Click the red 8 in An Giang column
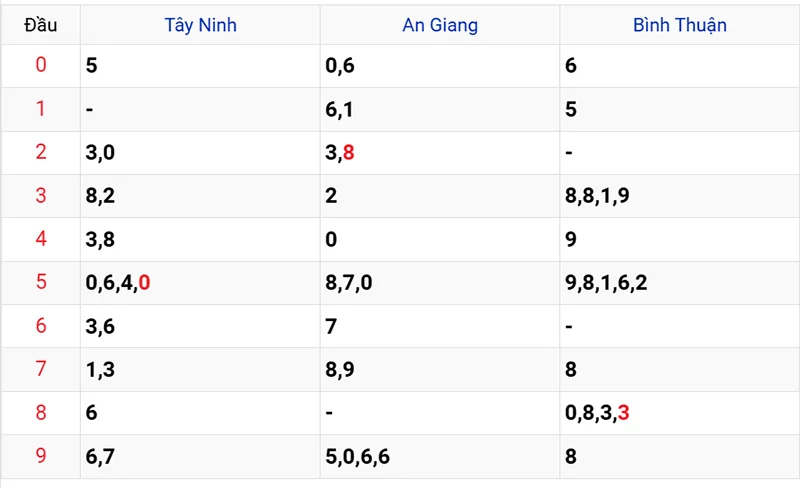This screenshot has height=488, width=800. 348,153
